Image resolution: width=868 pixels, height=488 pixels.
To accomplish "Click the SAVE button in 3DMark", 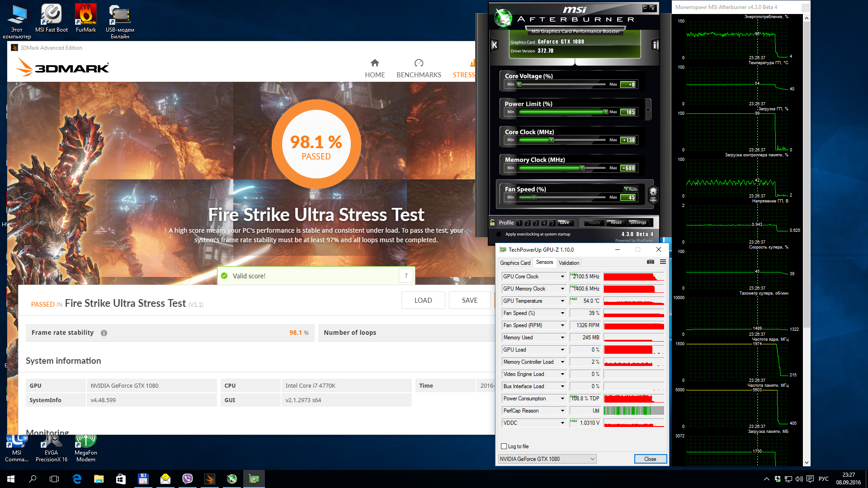I will point(469,300).
